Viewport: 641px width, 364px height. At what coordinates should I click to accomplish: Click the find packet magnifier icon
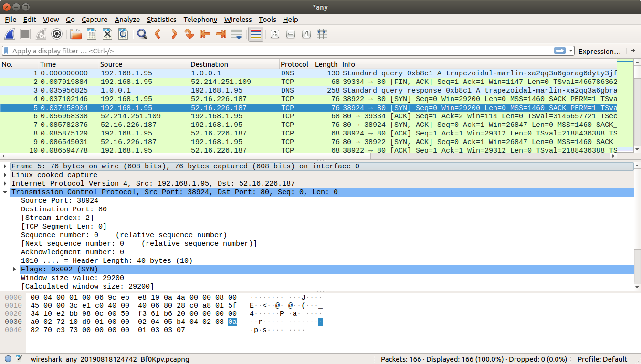coord(142,34)
